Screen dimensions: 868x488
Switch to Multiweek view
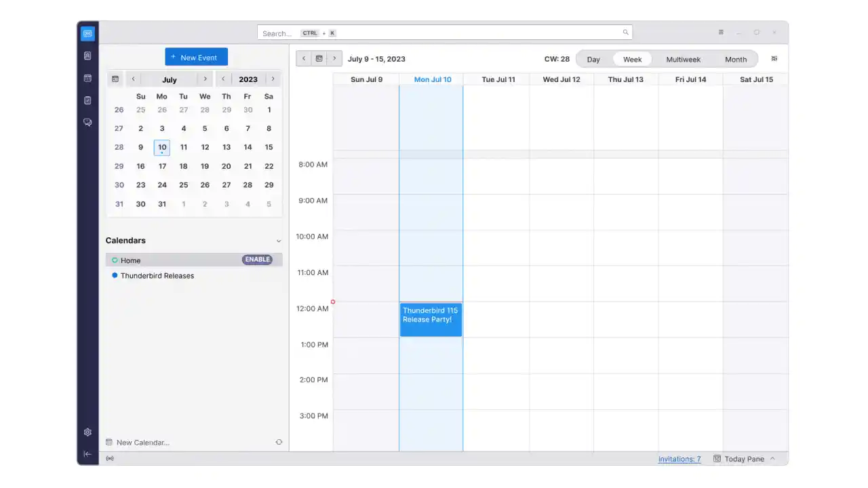684,59
